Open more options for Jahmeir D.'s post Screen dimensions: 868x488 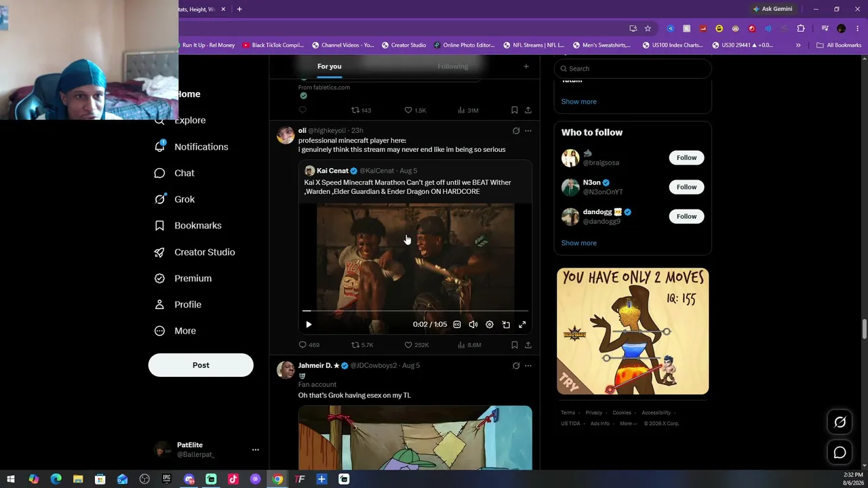(x=528, y=366)
